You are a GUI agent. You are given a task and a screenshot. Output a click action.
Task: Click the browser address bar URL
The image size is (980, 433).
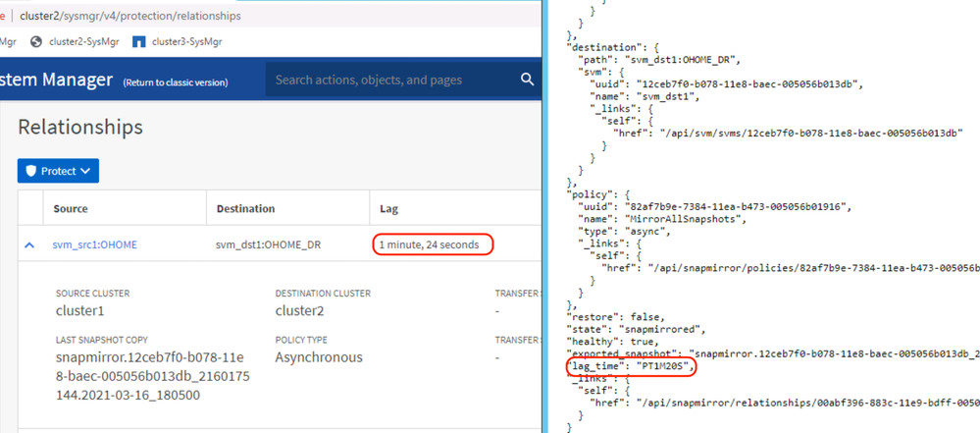[129, 16]
